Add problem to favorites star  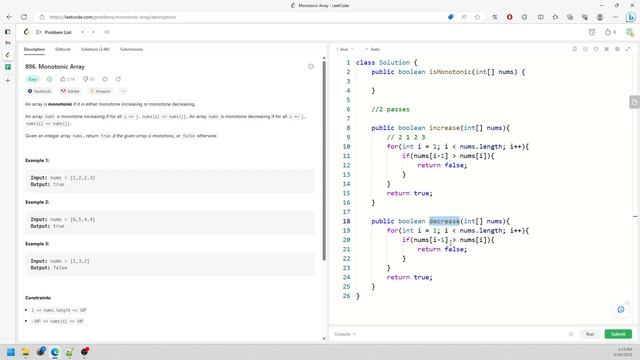pos(105,79)
